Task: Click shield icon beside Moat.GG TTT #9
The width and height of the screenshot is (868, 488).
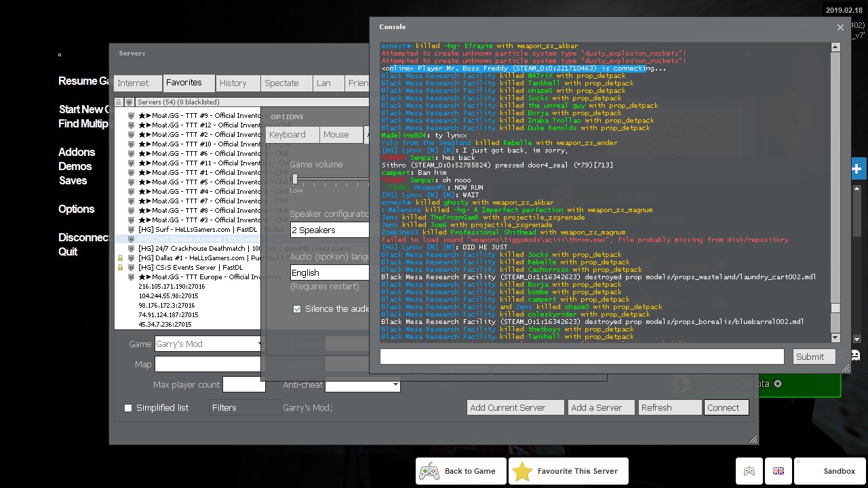Action: (x=132, y=116)
